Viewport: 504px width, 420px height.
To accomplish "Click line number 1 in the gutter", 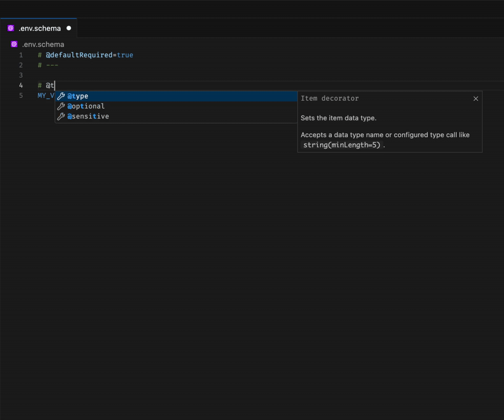I will tap(21, 55).
